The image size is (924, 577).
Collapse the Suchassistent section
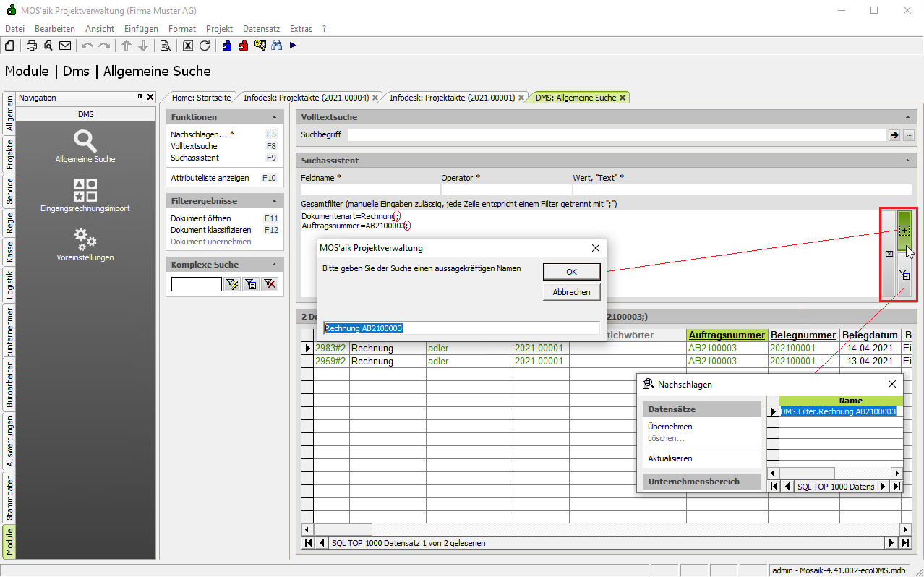(907, 161)
